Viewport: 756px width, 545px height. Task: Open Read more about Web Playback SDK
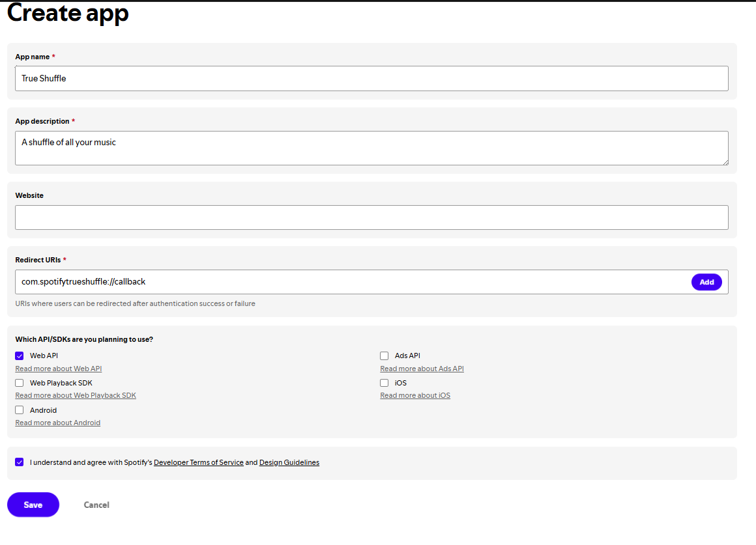point(76,396)
